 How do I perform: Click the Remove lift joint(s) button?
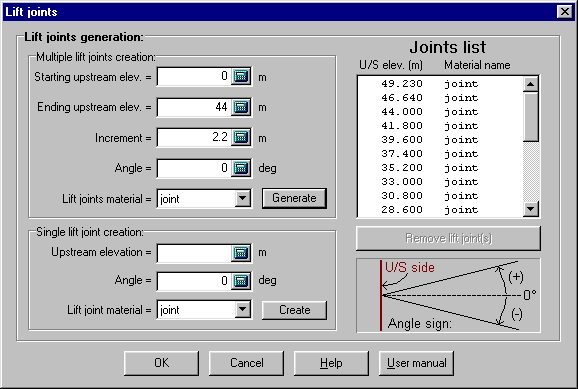pyautogui.click(x=448, y=238)
